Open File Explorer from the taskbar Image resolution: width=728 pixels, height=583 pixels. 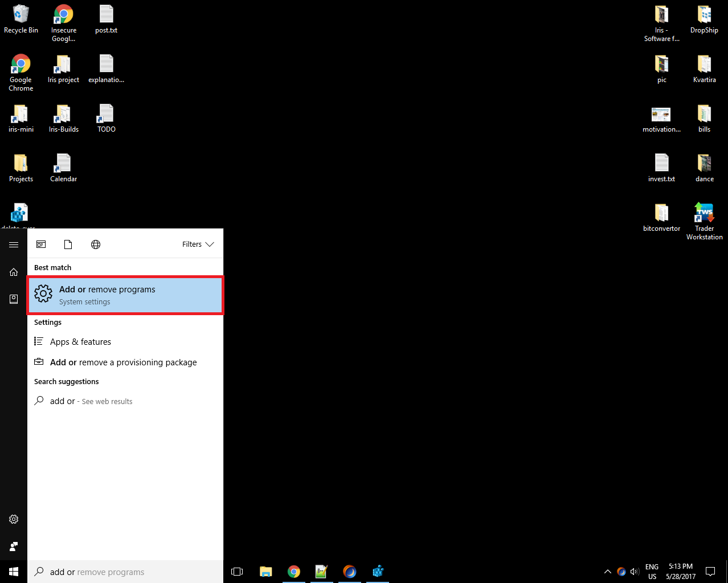(x=265, y=572)
